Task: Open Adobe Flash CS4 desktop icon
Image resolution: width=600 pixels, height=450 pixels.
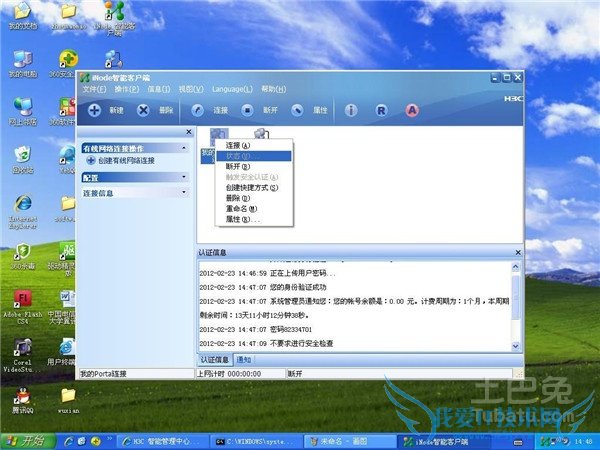Action: point(23,307)
